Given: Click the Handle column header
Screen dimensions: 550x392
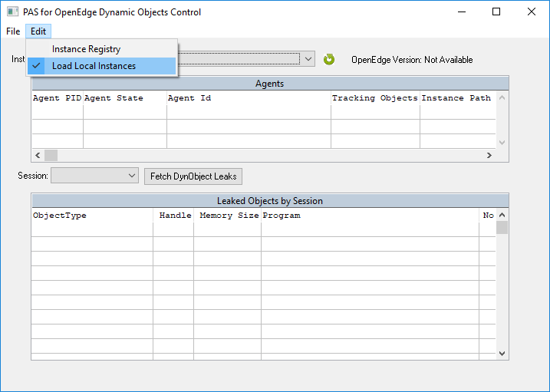Looking at the screenshot, I should pyautogui.click(x=173, y=216).
